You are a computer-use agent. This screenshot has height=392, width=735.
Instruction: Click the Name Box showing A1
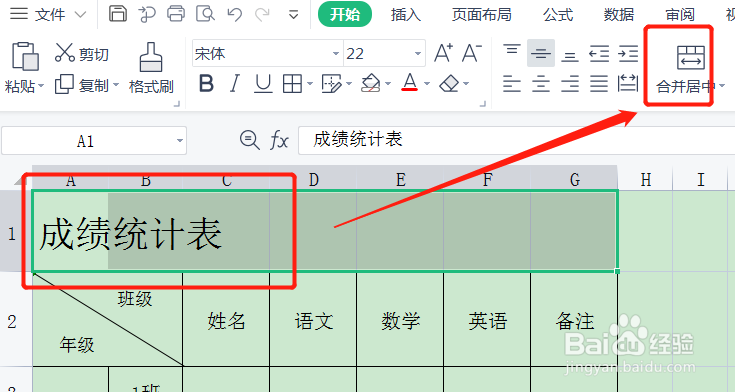tap(94, 140)
